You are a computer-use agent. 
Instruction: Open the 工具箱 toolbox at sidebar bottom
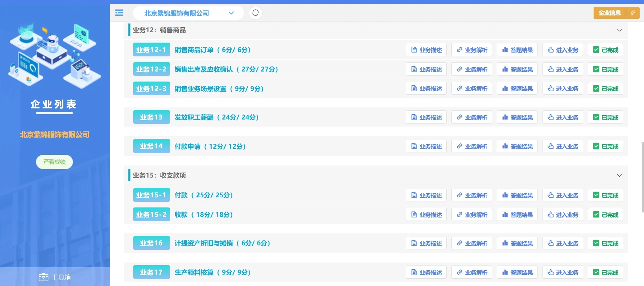click(55, 277)
